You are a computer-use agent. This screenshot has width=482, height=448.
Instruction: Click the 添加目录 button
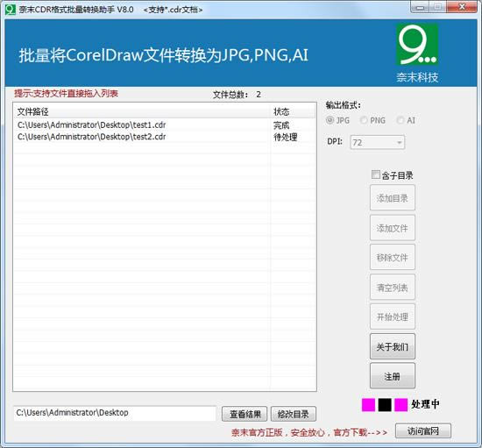(393, 198)
